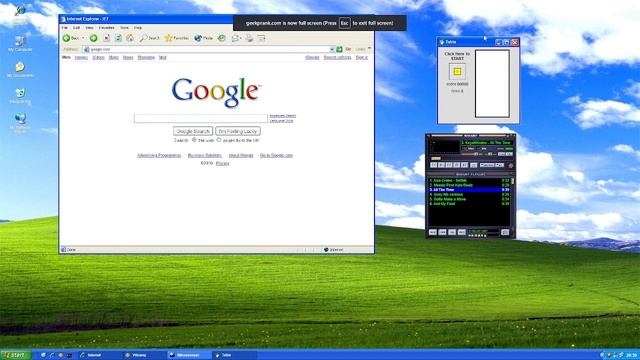Click the yellow Tetris START block

coord(457,72)
